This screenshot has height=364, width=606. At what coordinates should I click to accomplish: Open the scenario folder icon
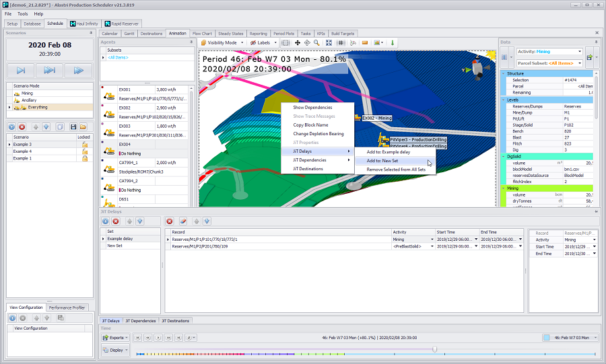point(83,126)
